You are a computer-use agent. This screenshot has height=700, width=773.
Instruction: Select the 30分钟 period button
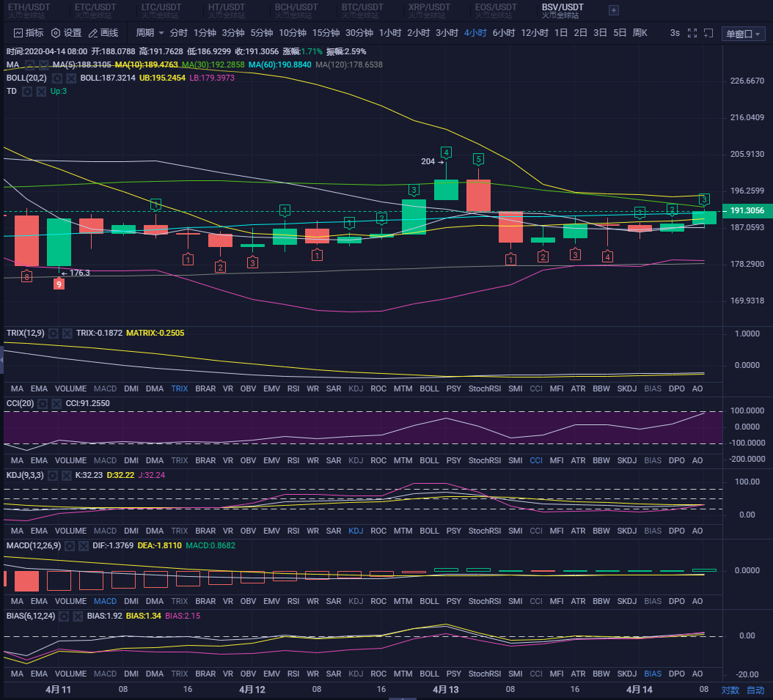click(359, 33)
